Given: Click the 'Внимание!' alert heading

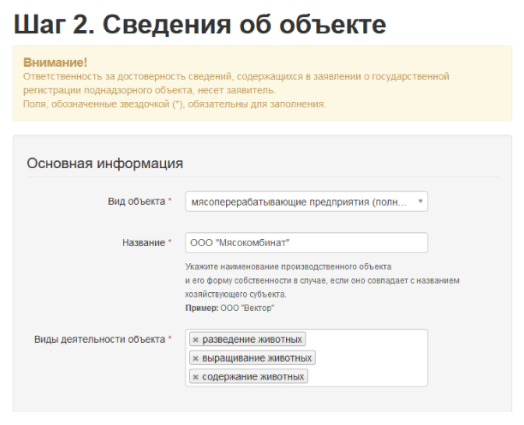Looking at the screenshot, I should pos(55,62).
